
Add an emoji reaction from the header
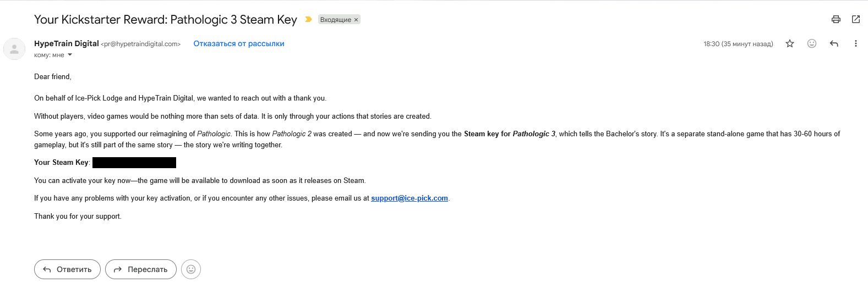pos(811,43)
